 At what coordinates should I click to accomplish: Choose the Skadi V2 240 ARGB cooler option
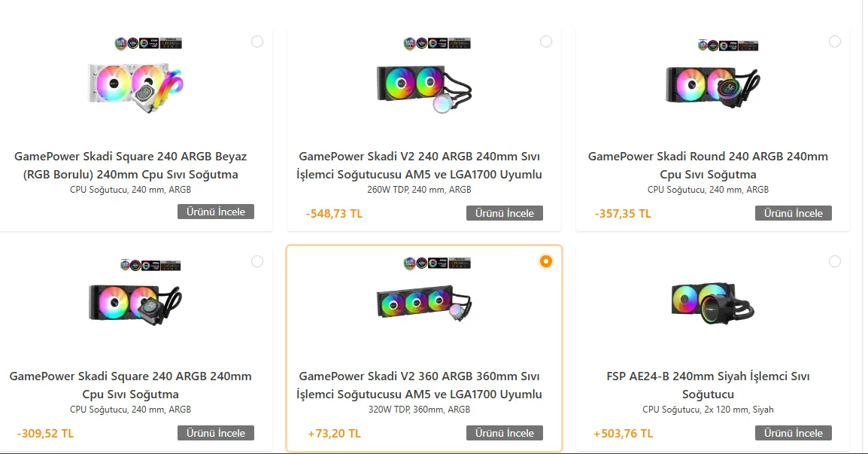point(546,41)
